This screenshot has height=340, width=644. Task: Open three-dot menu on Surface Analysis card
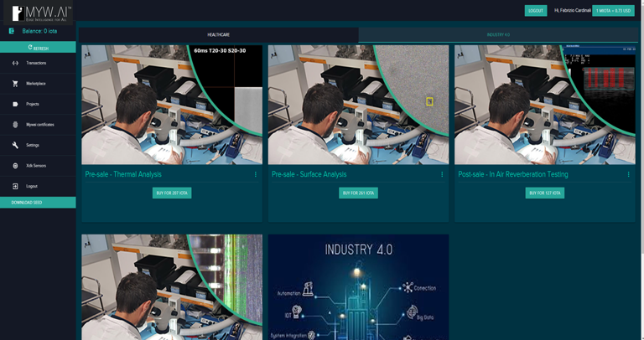coord(442,175)
